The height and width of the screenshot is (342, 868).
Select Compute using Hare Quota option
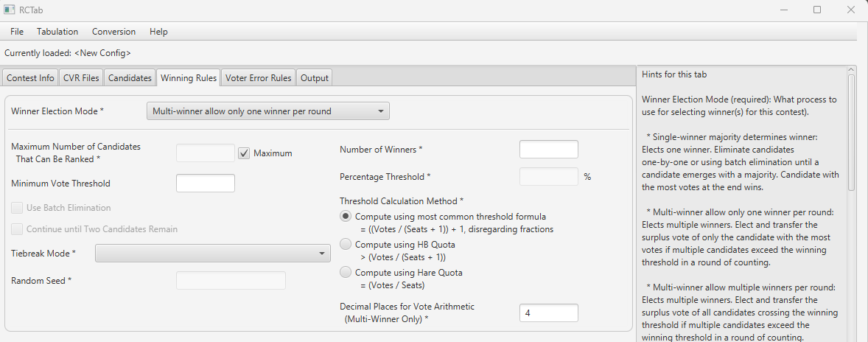(x=346, y=272)
